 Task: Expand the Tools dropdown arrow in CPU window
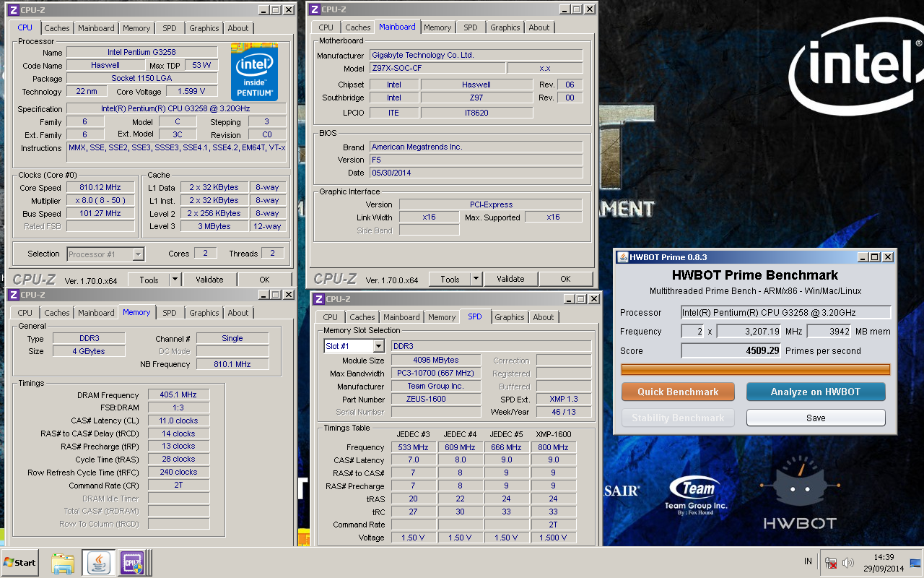[174, 280]
